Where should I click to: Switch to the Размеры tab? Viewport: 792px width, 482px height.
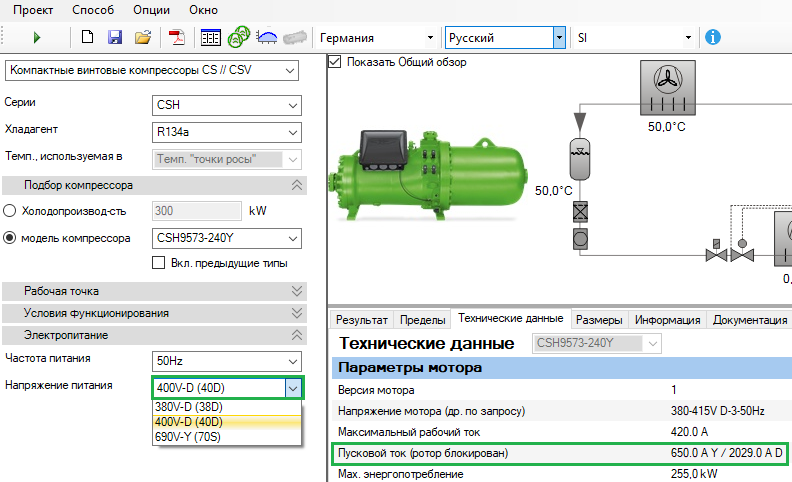[x=602, y=320]
